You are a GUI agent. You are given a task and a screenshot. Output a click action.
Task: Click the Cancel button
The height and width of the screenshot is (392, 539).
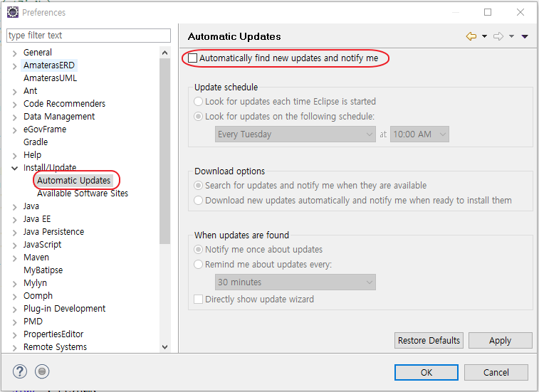click(496, 372)
